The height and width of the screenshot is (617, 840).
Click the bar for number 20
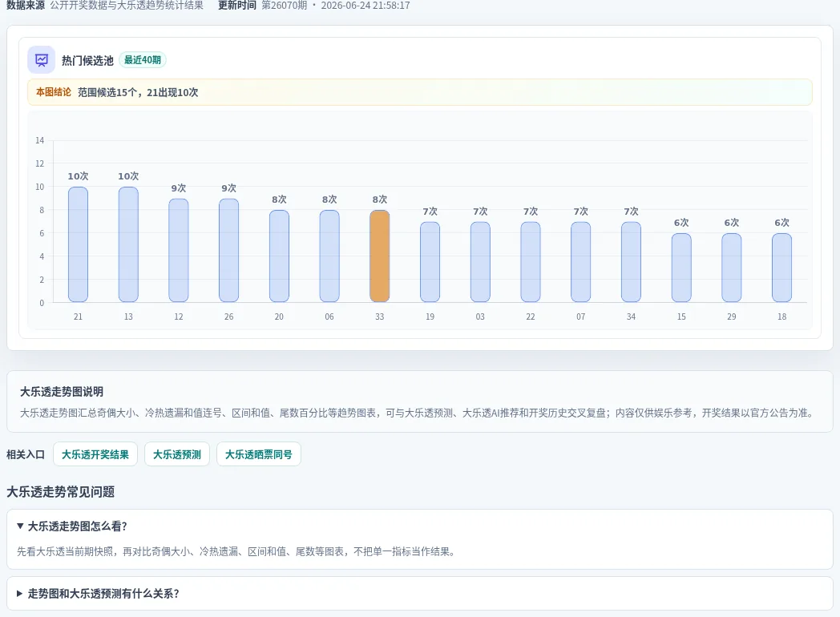pos(279,256)
